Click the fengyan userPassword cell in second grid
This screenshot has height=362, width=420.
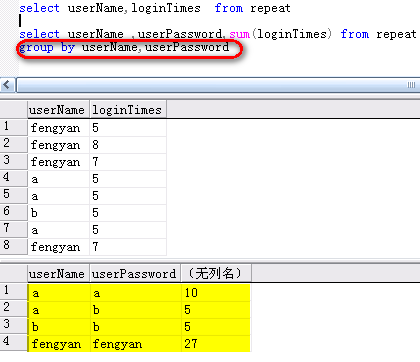pyautogui.click(x=136, y=344)
